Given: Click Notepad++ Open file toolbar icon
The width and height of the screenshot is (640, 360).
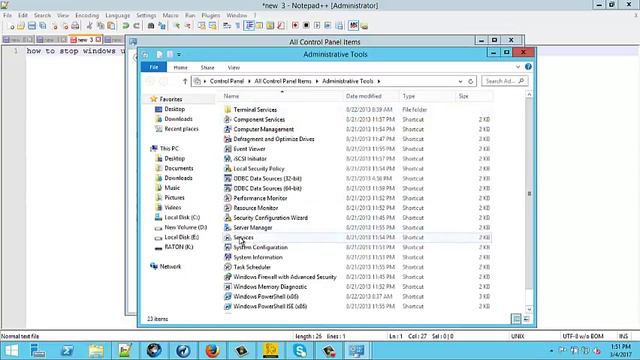Looking at the screenshot, I should point(21,26).
